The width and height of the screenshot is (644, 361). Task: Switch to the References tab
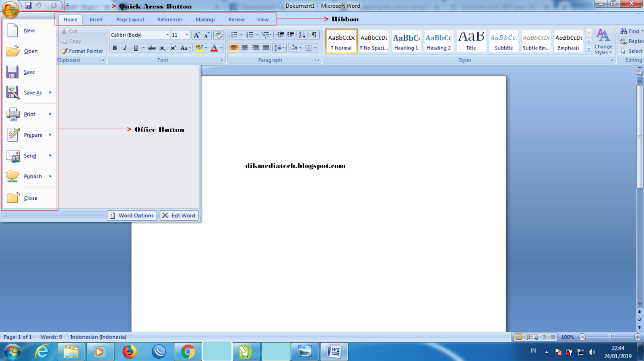(x=170, y=20)
